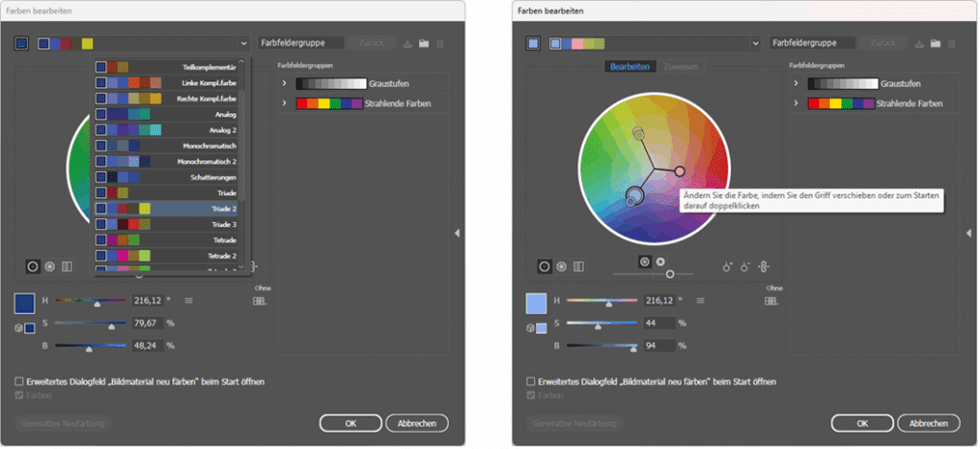Click add color tool icon in right dialog
980x449 pixels.
point(727,267)
